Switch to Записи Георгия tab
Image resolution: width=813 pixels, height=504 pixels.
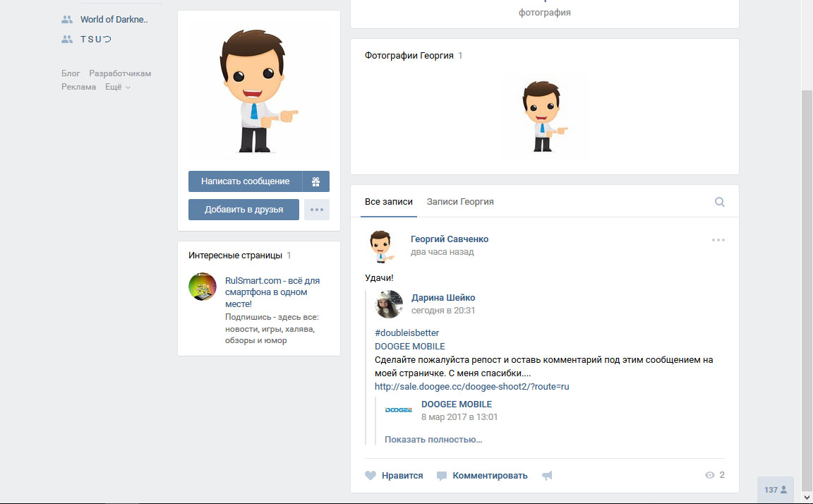(460, 202)
